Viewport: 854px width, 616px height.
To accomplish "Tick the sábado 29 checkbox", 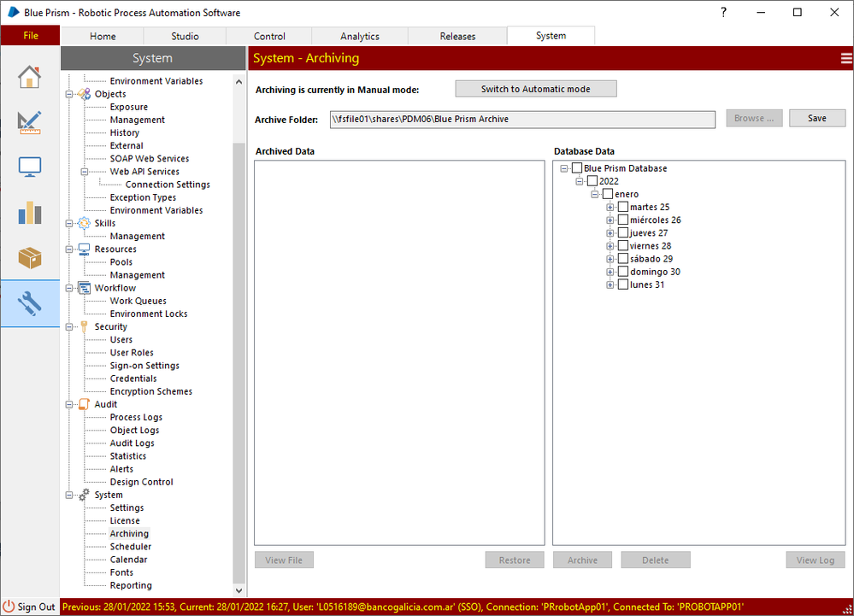I will pyautogui.click(x=623, y=259).
